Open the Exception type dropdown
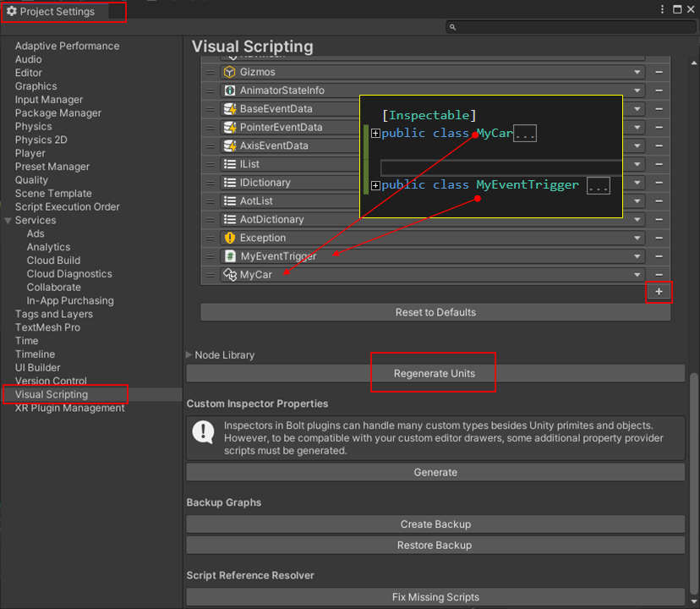The image size is (700, 609). 637,238
